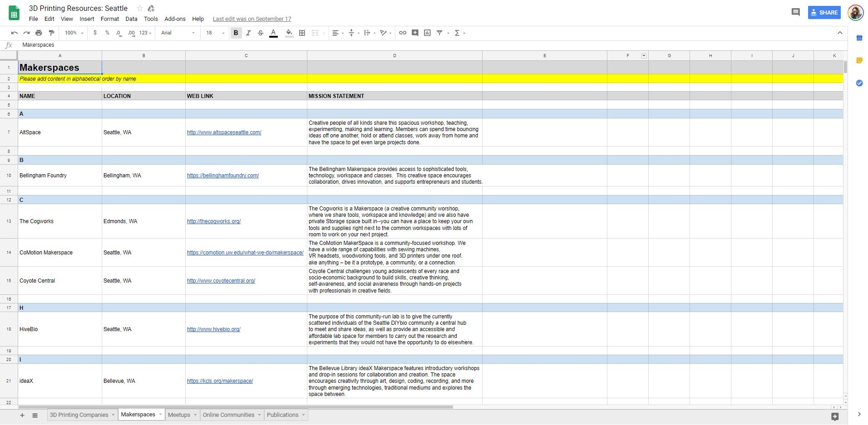868x425 pixels.
Task: Open the 123 number format dropdown
Action: point(145,33)
